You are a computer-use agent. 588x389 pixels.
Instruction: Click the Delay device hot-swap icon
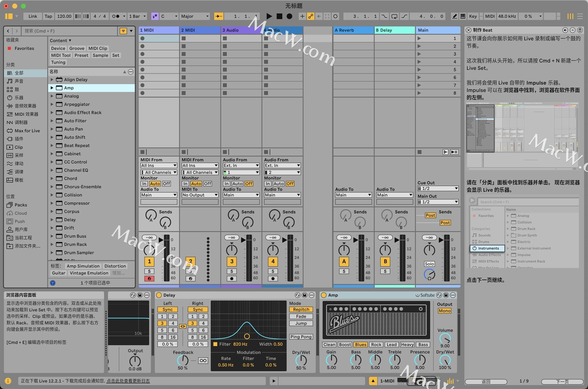[x=297, y=295]
